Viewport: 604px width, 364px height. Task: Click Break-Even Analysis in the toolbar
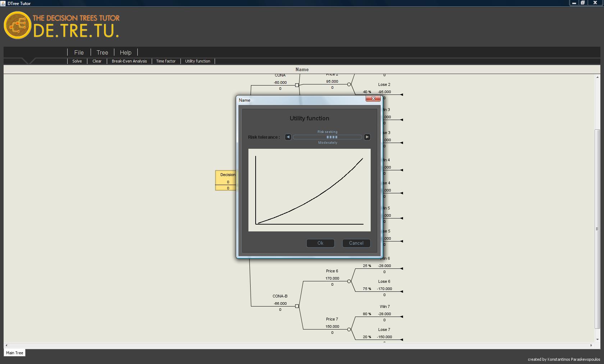click(x=129, y=61)
